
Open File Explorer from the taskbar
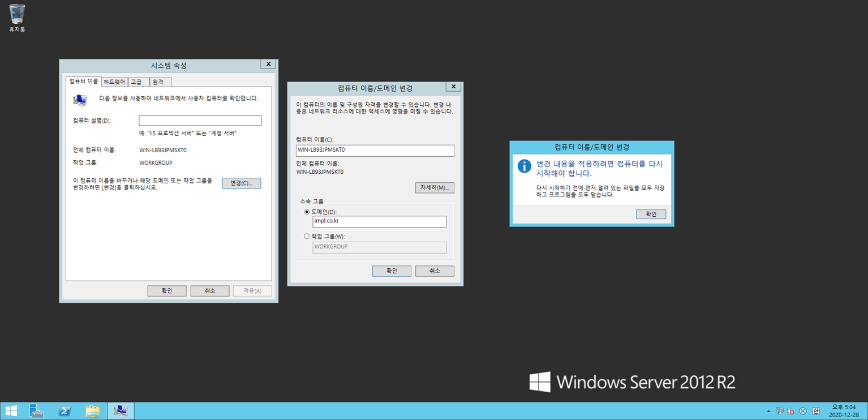coord(93,411)
